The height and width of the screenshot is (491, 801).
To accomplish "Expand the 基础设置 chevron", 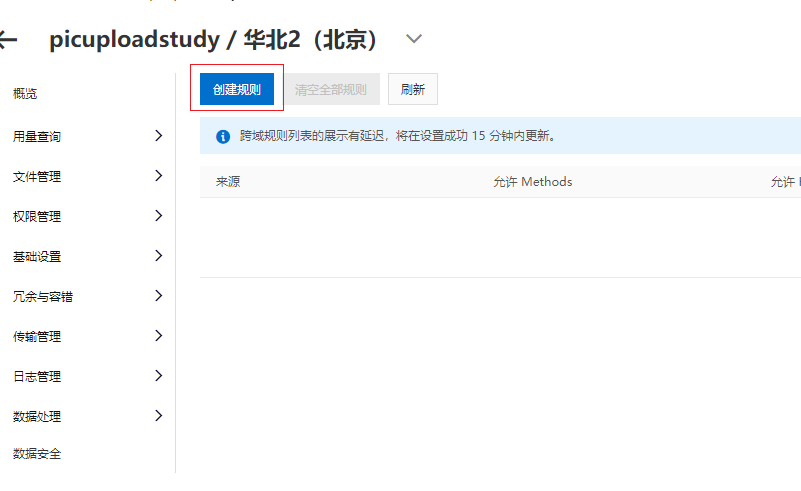I will 158,255.
